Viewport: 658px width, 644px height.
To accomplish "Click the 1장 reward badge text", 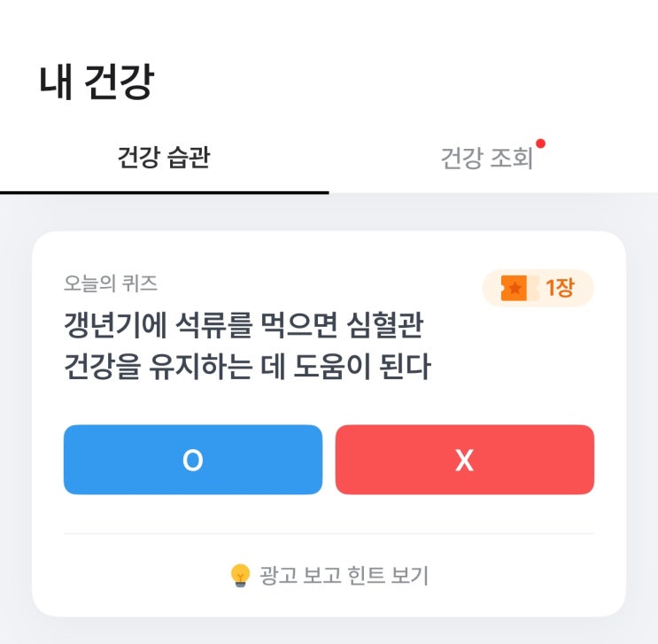I will 559,288.
